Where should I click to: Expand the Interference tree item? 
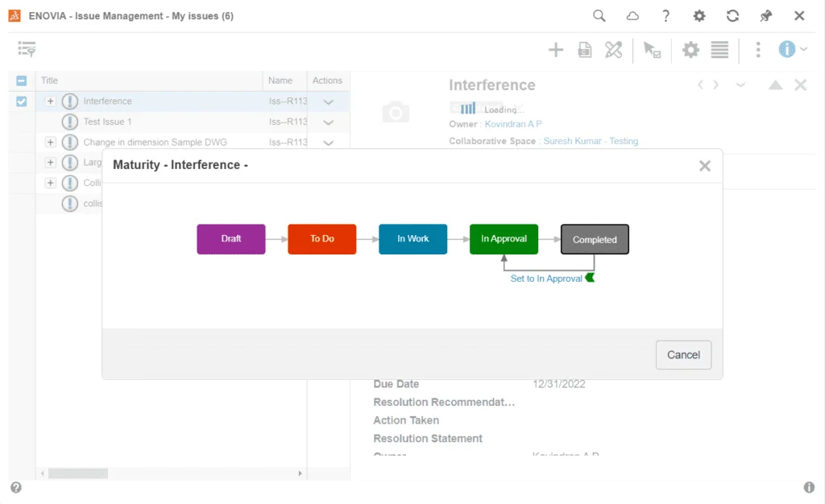pyautogui.click(x=51, y=101)
